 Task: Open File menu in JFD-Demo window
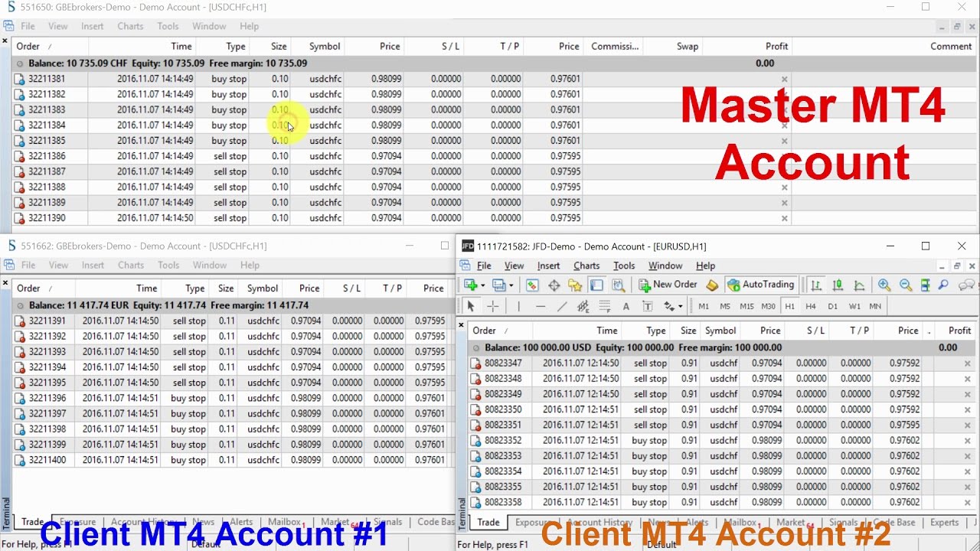tap(484, 266)
